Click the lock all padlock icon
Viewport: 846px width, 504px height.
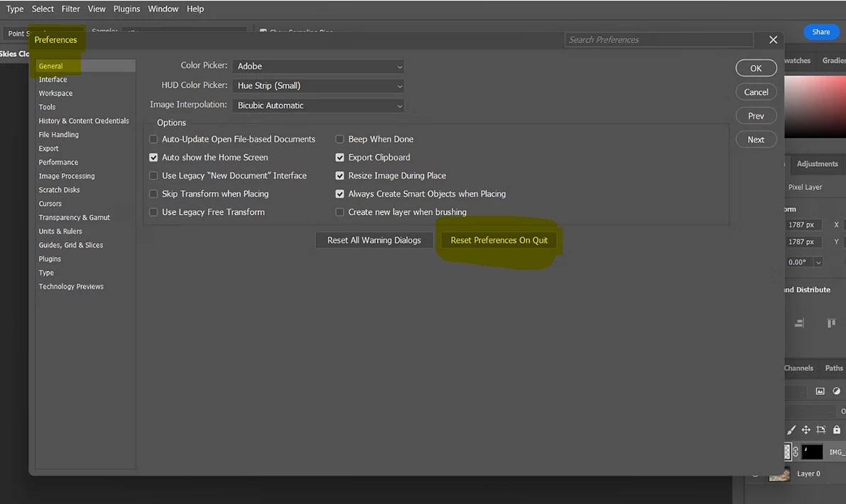(836, 430)
